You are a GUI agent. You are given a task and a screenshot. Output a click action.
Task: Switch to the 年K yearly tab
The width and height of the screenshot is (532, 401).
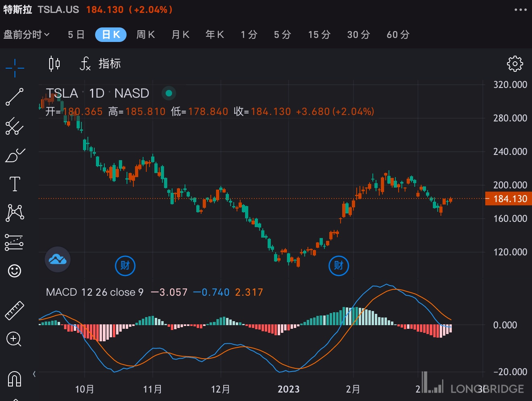click(x=215, y=35)
